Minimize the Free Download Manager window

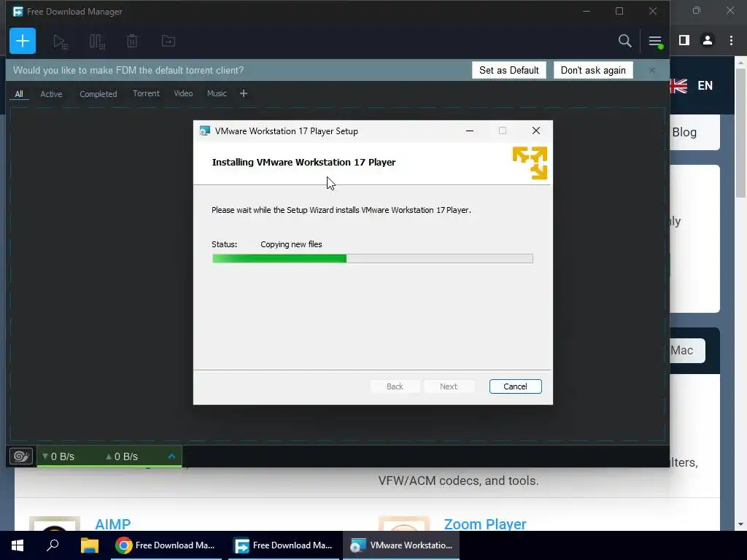click(x=587, y=11)
